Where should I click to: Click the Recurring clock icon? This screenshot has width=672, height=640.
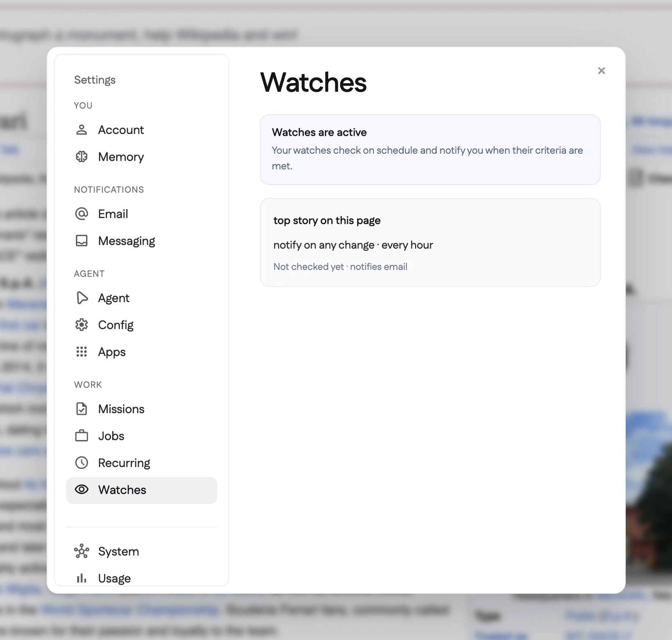82,462
